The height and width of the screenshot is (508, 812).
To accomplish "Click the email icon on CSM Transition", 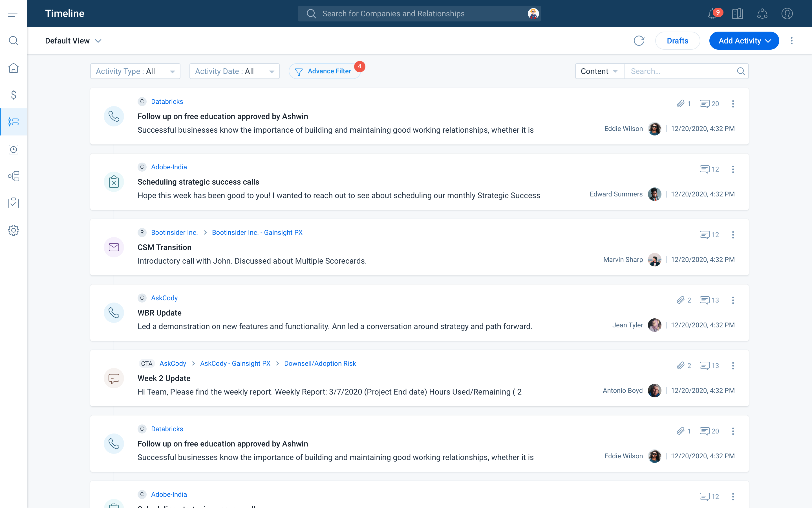I will (114, 247).
